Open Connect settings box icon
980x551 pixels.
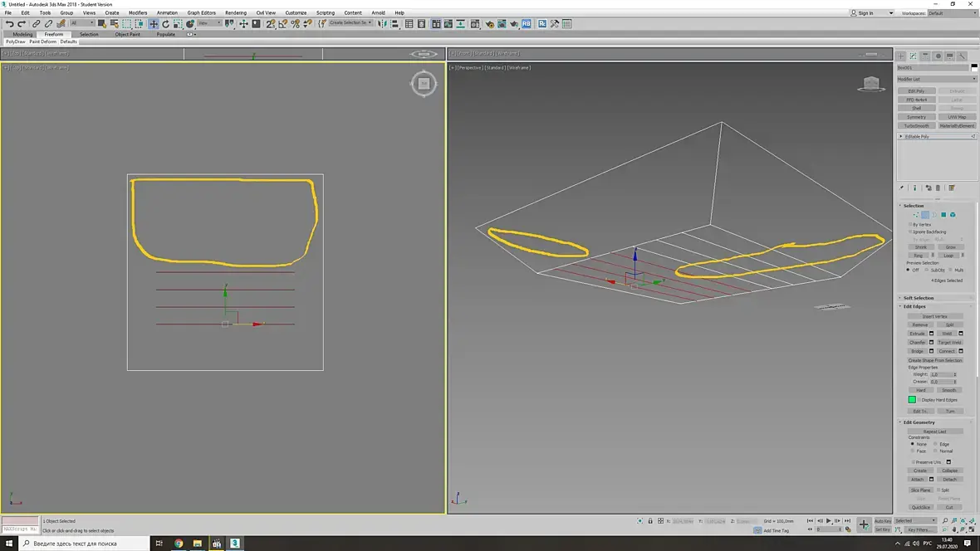[961, 351]
